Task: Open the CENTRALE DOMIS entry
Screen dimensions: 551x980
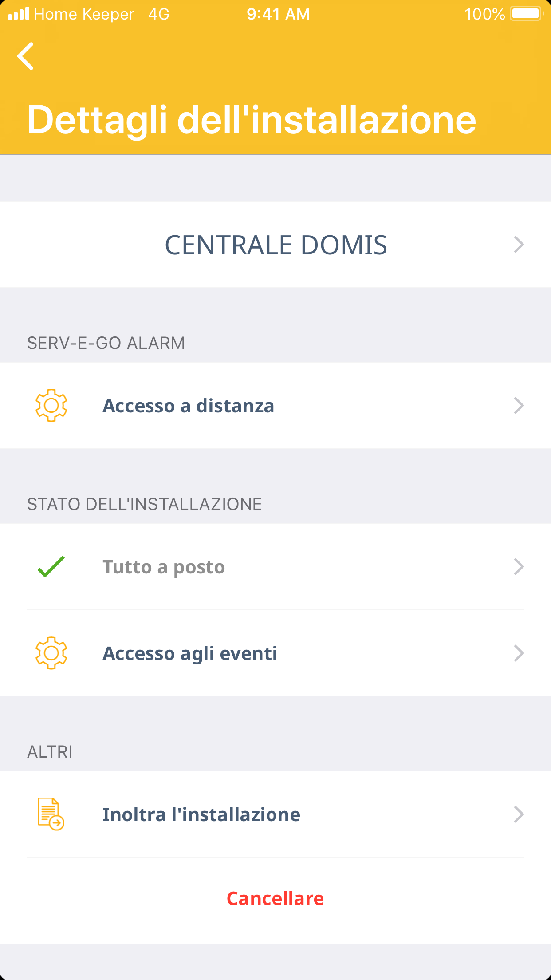Action: (275, 245)
